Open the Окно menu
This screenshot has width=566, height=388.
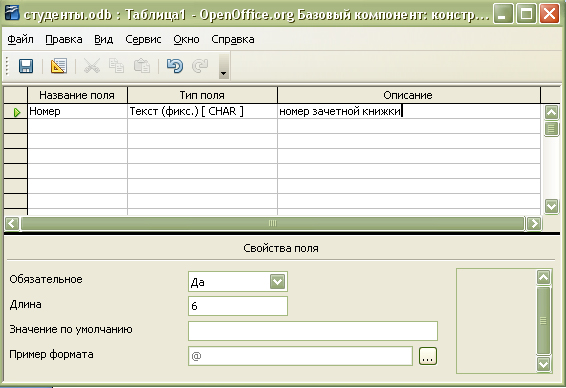point(186,39)
